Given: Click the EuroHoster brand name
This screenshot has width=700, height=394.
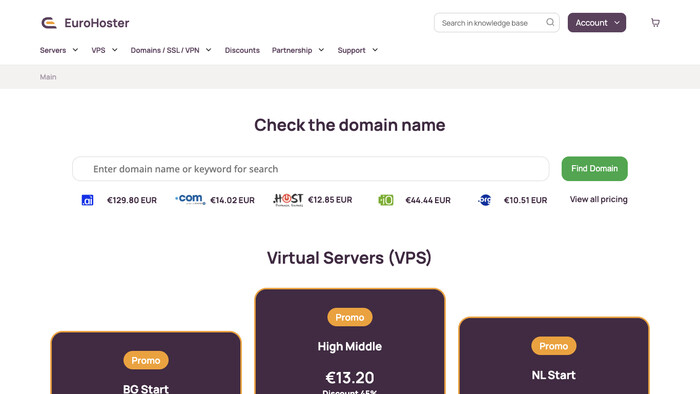Looking at the screenshot, I should point(97,23).
